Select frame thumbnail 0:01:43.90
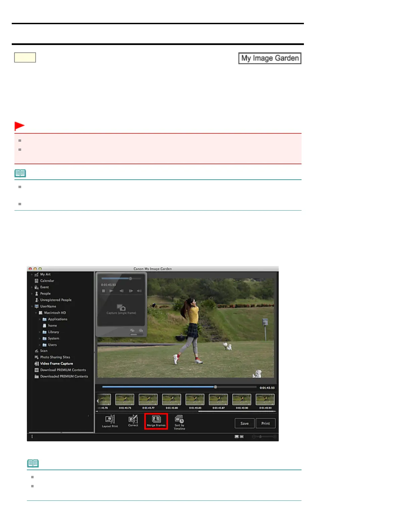 [x=242, y=400]
